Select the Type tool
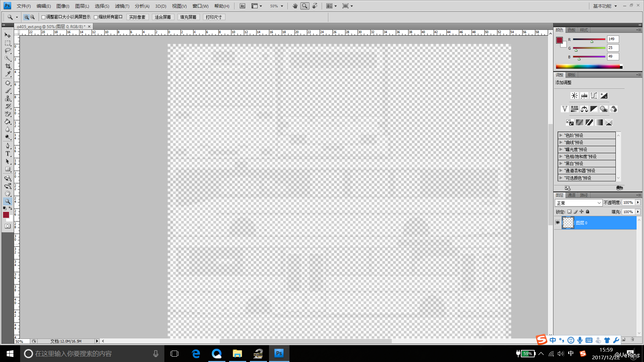 click(x=8, y=154)
